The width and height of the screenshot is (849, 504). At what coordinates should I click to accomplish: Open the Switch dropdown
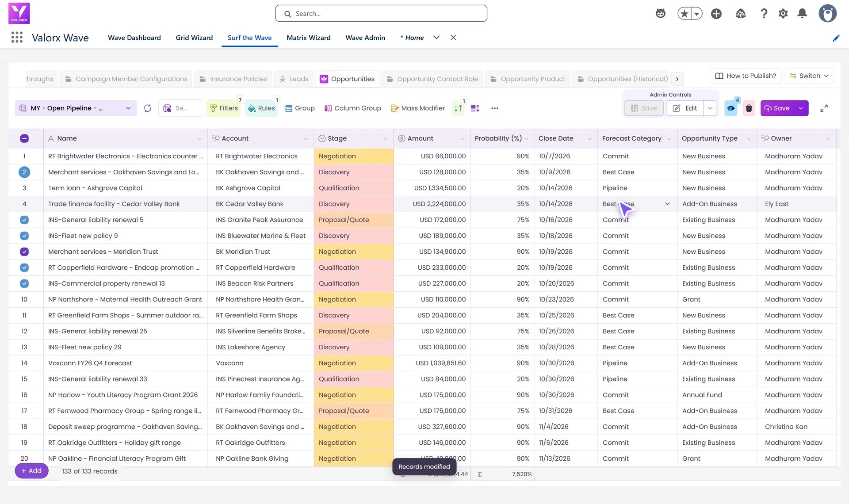tap(809, 76)
